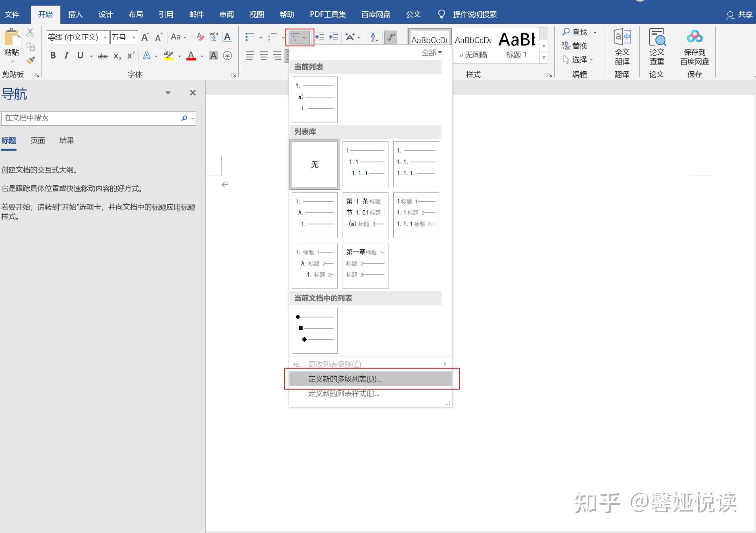Toggle italic formatting

(66, 56)
